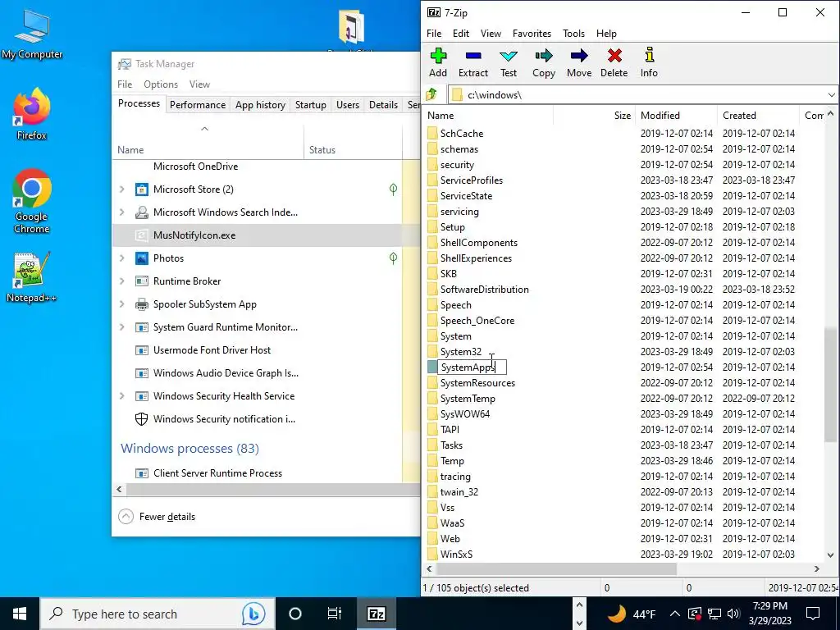
Task: Switch to the Startup tab
Action: [311, 105]
